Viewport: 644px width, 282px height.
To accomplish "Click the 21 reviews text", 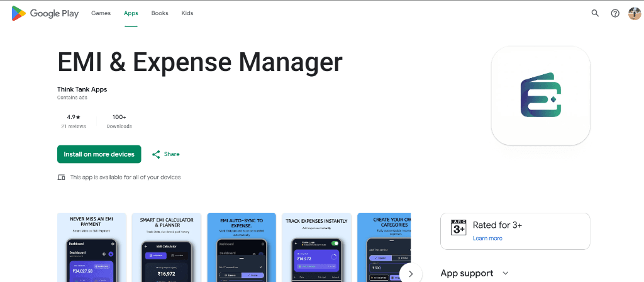I will pos(74,126).
